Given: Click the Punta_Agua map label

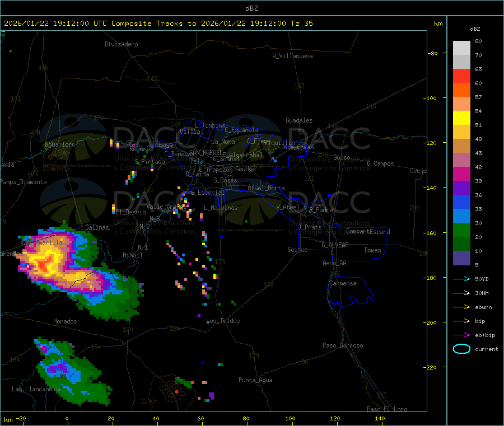Looking at the screenshot, I should [x=255, y=380].
